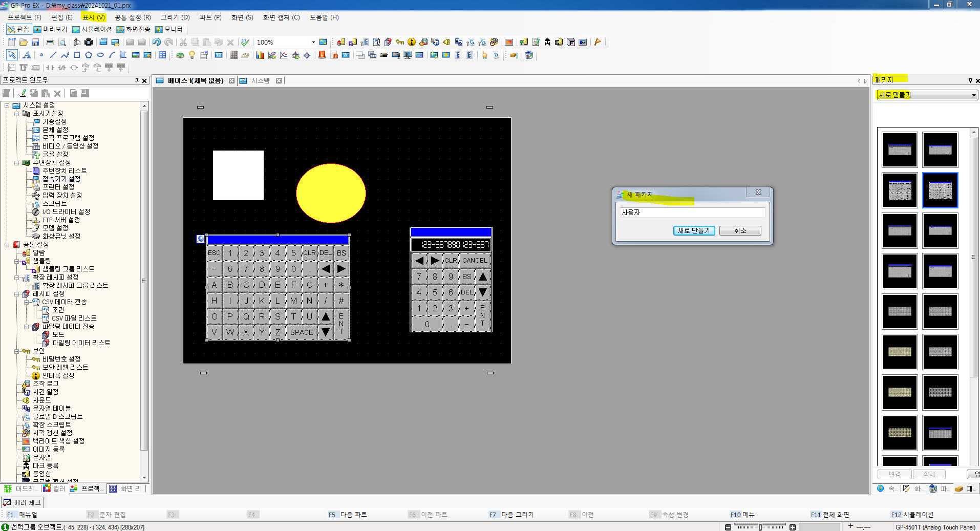Click the pencil edit icon in project window
Image resolution: width=980 pixels, height=531 pixels.
(x=22, y=93)
